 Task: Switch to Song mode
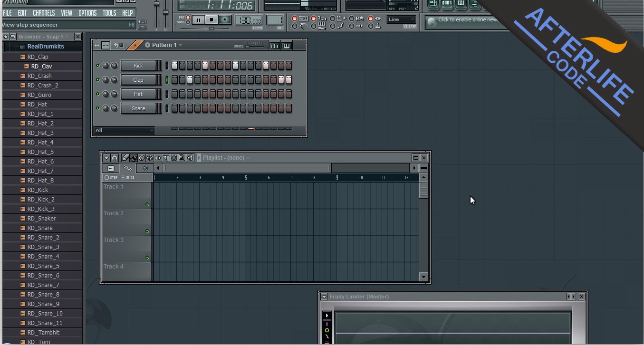click(188, 22)
